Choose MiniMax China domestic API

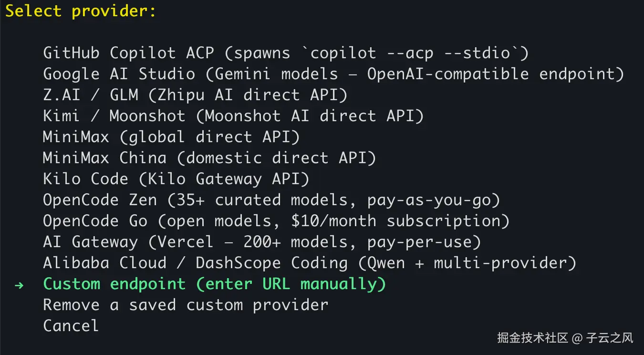209,158
